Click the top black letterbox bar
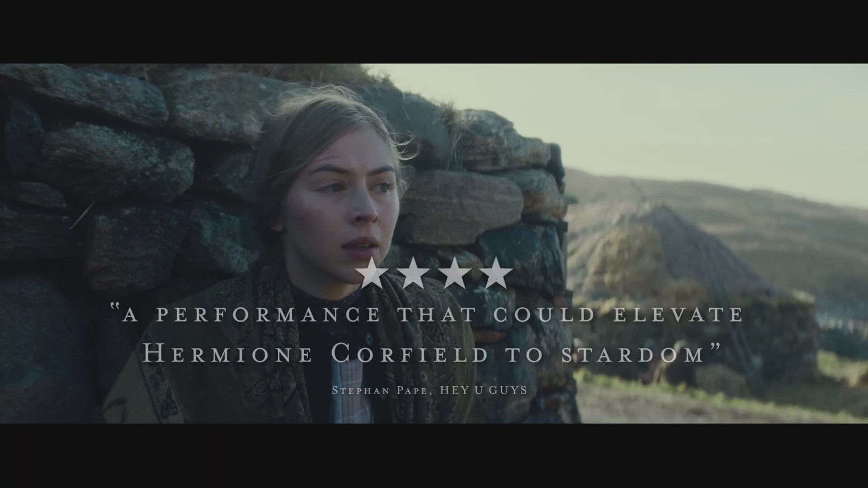Image resolution: width=868 pixels, height=488 pixels. click(434, 32)
